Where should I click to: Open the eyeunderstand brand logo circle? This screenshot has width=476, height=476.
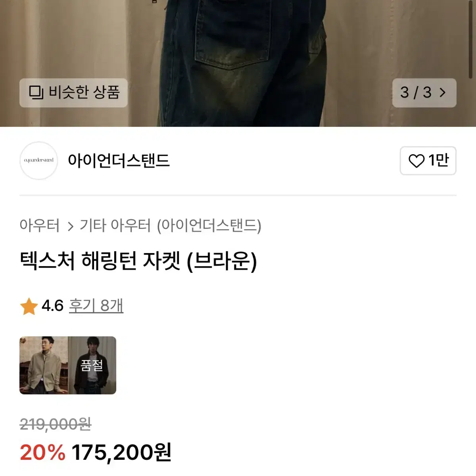(39, 160)
